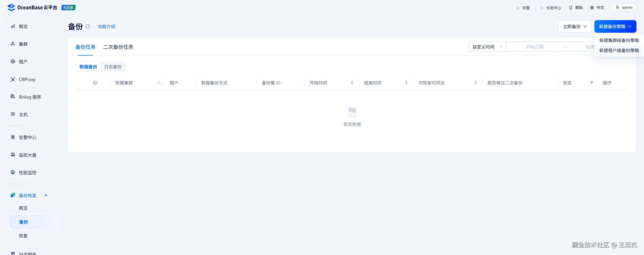
Task: Click the 任务中心 label
Action: coord(554,8)
